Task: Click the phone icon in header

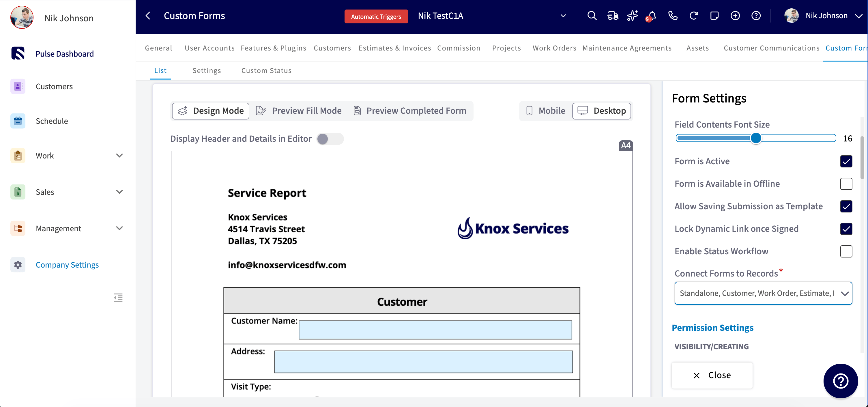Action: [x=673, y=16]
